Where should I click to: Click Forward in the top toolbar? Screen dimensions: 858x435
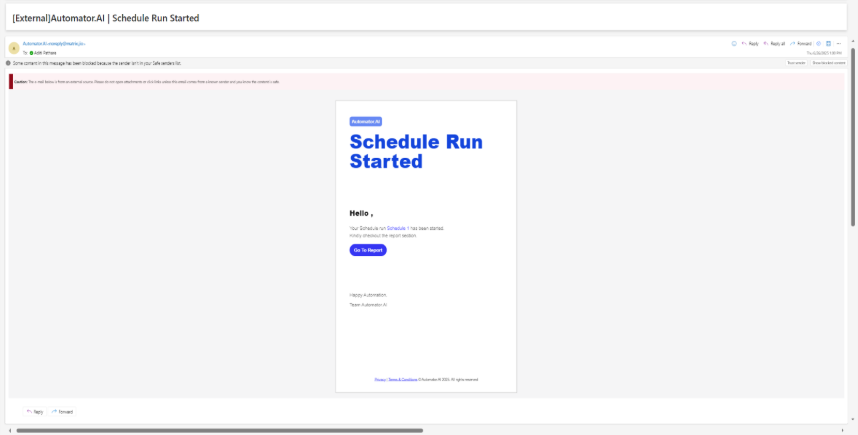(801, 44)
